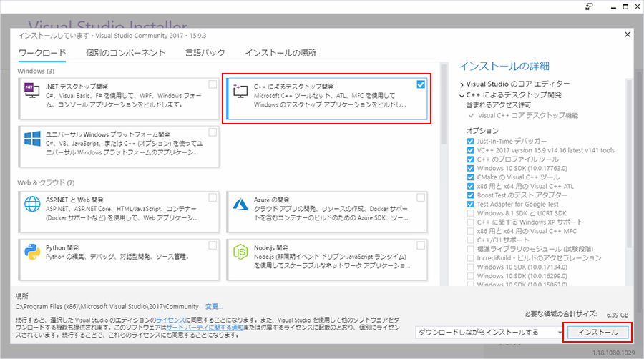The width and height of the screenshot is (644, 359).
Task: Click the .NET desktop development workload icon
Action: (x=31, y=90)
